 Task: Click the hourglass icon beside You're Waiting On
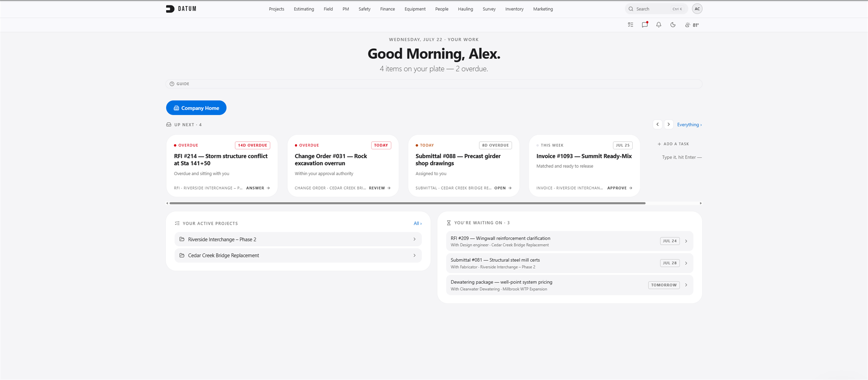click(449, 223)
